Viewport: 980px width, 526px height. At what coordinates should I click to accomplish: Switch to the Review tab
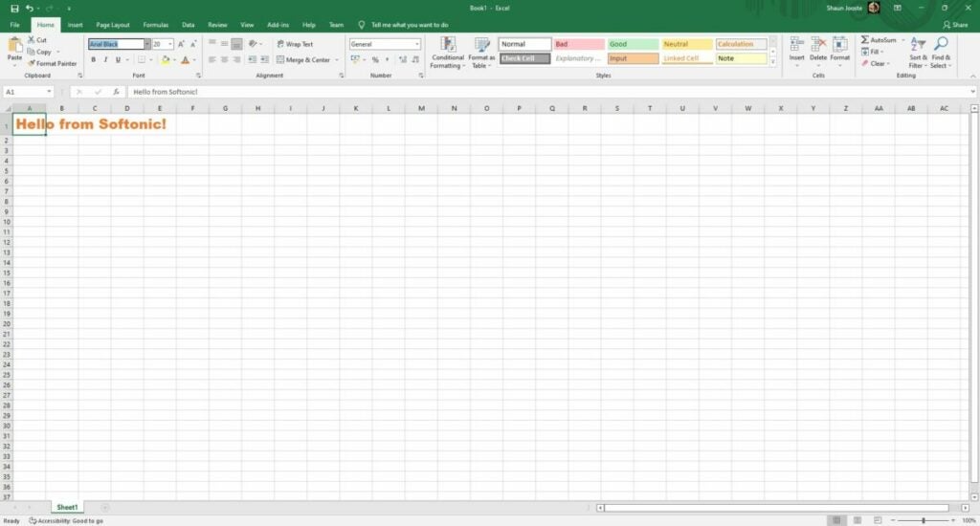[x=217, y=25]
